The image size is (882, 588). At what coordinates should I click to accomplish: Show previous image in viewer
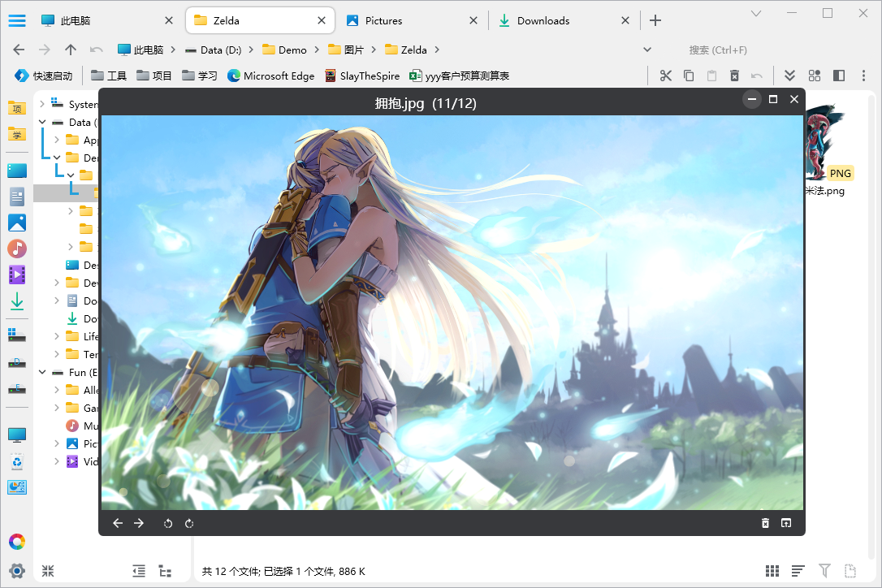[118, 523]
